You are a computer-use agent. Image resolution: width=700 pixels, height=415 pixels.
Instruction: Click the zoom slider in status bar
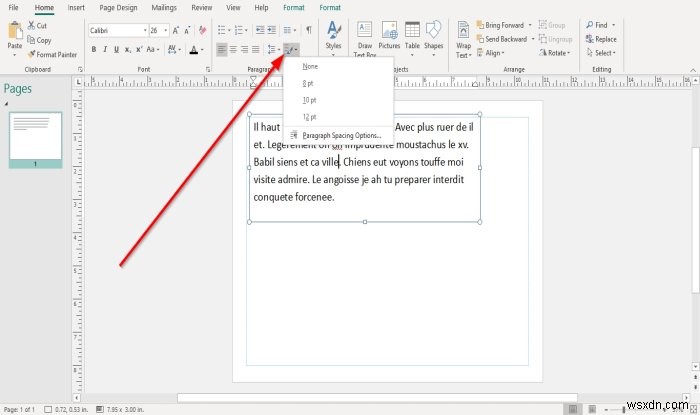(x=624, y=409)
